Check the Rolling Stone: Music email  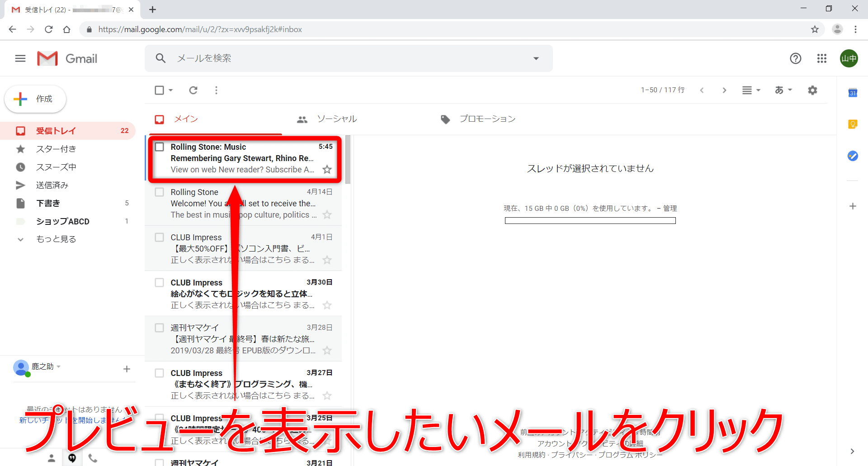pos(159,147)
